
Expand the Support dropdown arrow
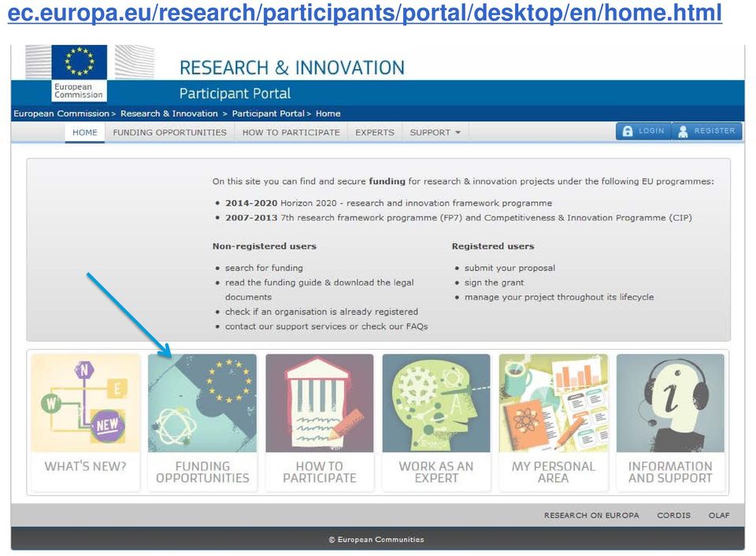coord(458,132)
